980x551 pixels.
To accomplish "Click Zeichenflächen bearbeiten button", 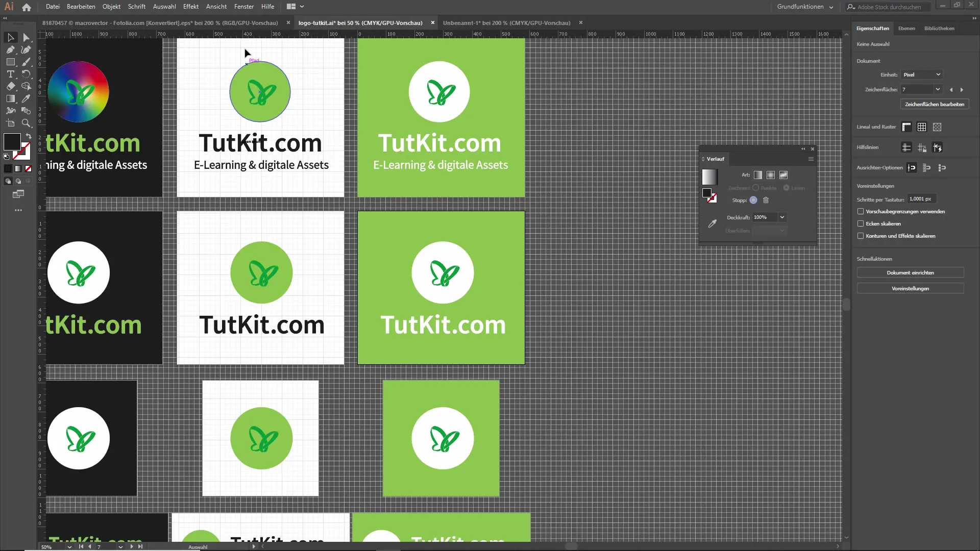I will [x=935, y=104].
